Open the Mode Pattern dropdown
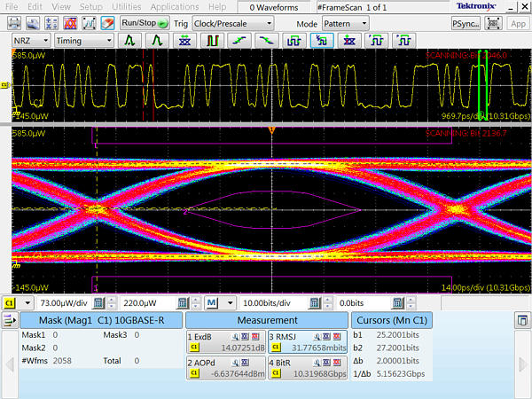 point(346,24)
